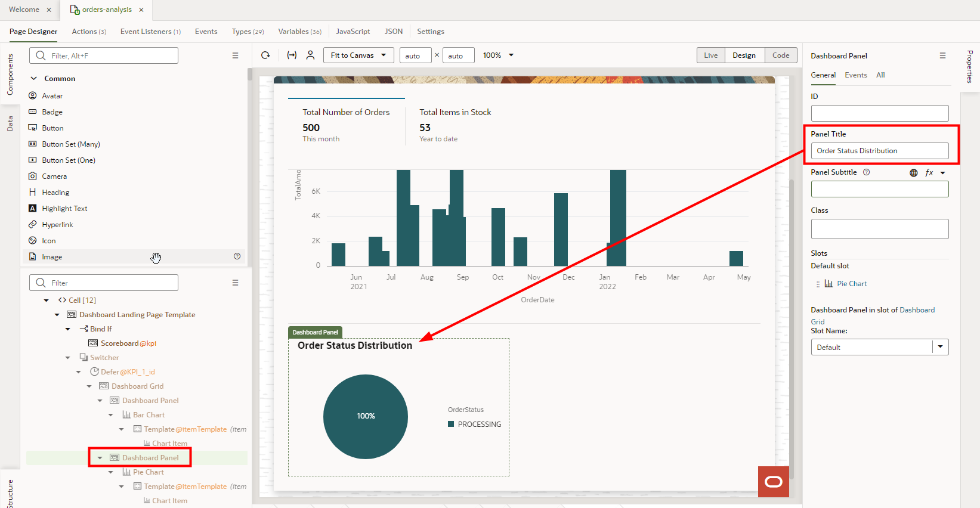Collapse the Switcher tree node

pyautogui.click(x=68, y=358)
